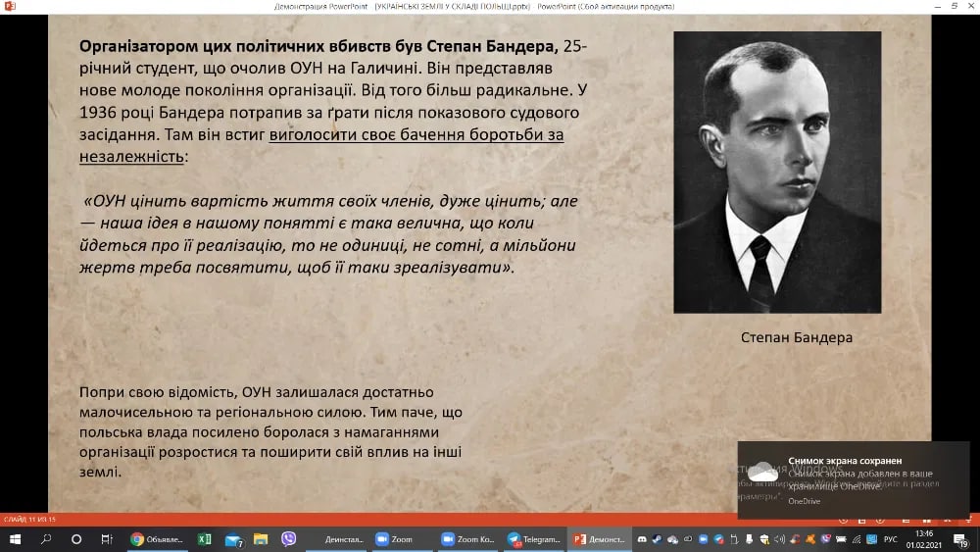The height and width of the screenshot is (552, 980).
Task: Open Viber from the taskbar
Action: (289, 538)
